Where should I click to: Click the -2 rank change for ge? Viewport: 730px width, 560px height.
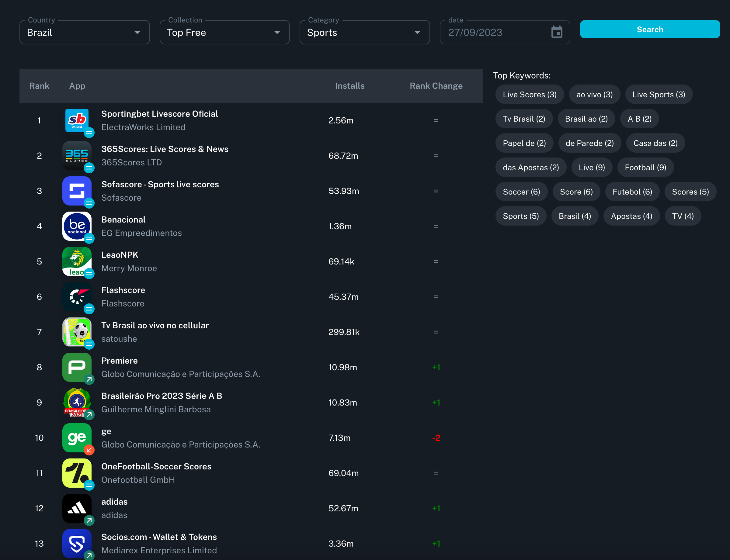[x=436, y=438]
